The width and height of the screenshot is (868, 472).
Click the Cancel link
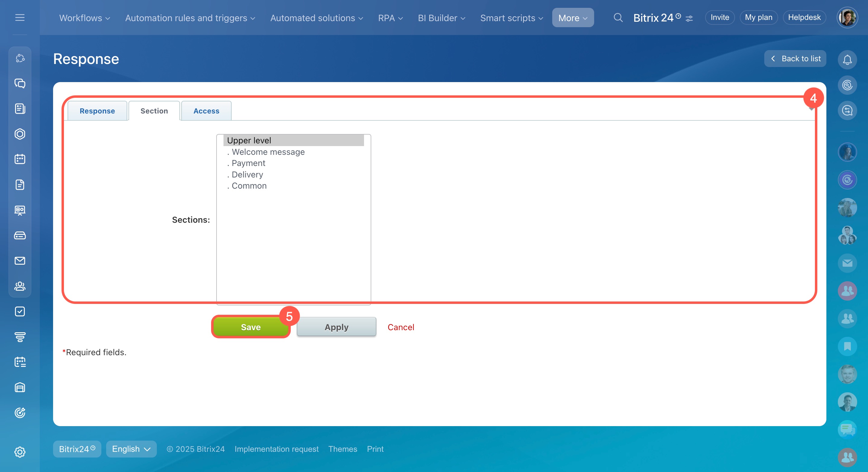tap(401, 327)
